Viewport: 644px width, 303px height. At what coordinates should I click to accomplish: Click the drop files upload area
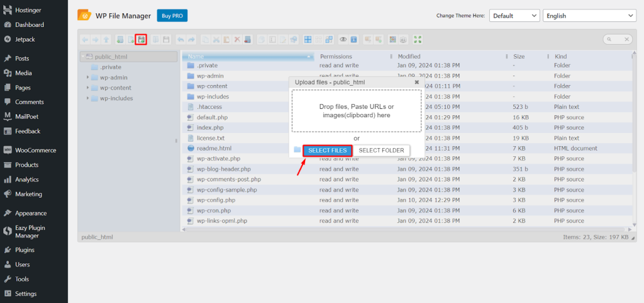pos(357,111)
